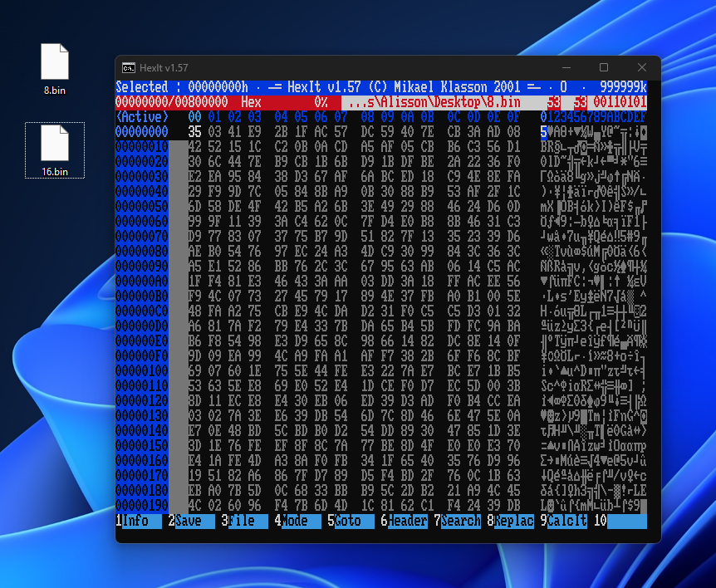Maximize the HexIt v1.57 window
This screenshot has height=588, width=716.
point(604,68)
